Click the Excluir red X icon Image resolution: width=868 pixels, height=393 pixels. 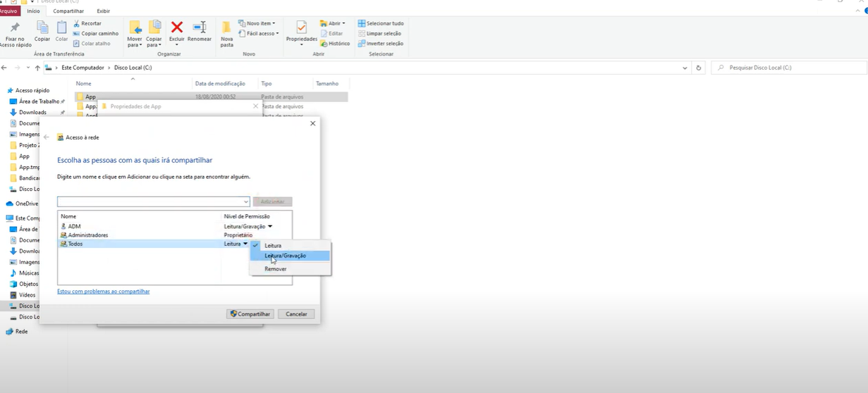click(x=177, y=27)
